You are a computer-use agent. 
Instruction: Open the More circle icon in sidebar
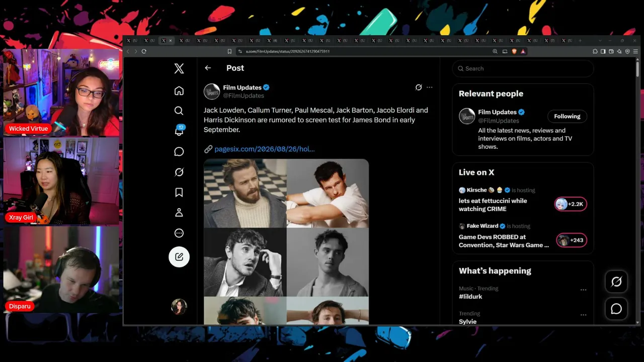[x=179, y=233]
